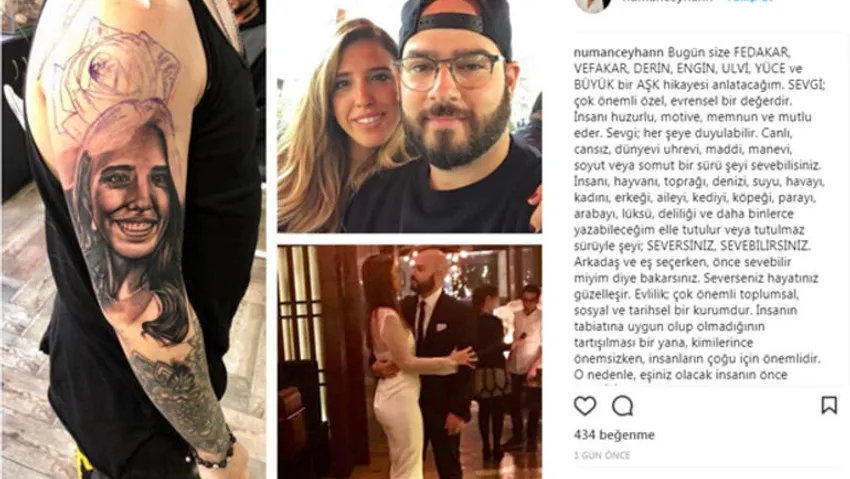
Task: Select the tattooed arm photo
Action: click(x=133, y=240)
